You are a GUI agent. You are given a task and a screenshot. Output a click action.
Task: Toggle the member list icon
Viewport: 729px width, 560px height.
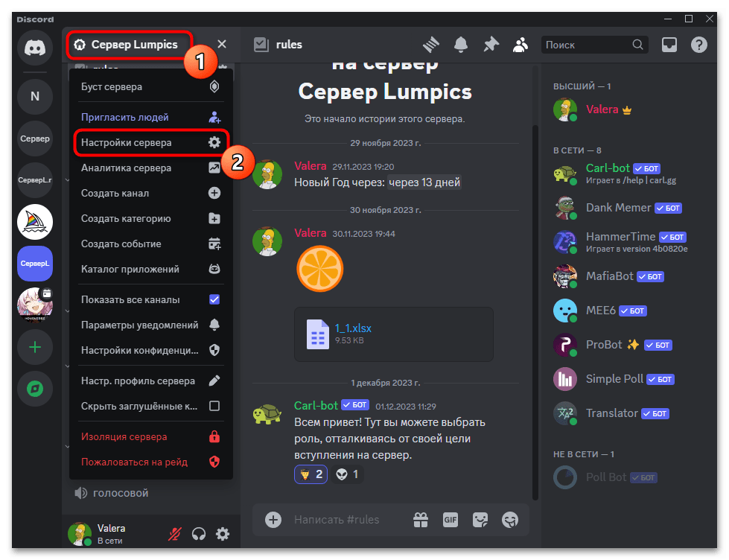(x=521, y=45)
